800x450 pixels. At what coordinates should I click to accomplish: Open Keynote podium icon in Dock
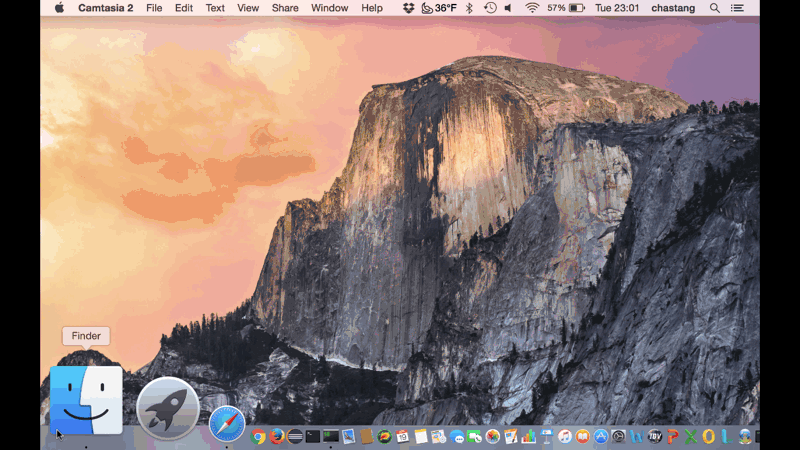pyautogui.click(x=546, y=436)
